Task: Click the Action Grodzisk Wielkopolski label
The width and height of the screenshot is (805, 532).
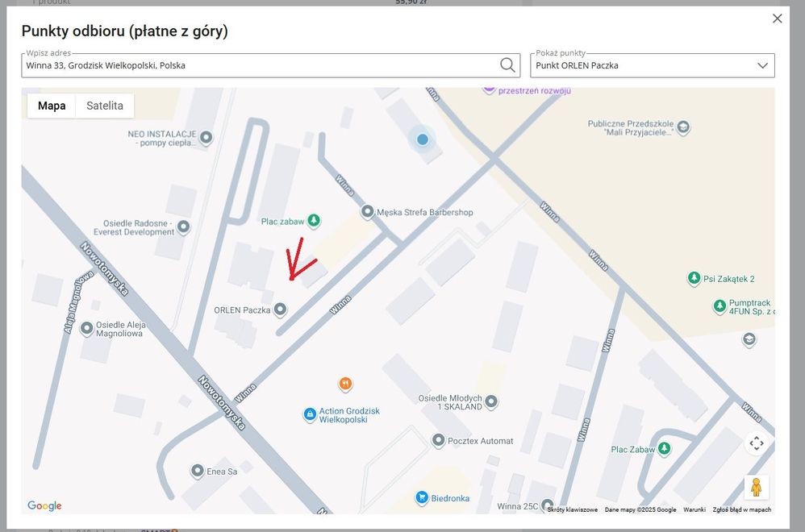Action: 349,415
